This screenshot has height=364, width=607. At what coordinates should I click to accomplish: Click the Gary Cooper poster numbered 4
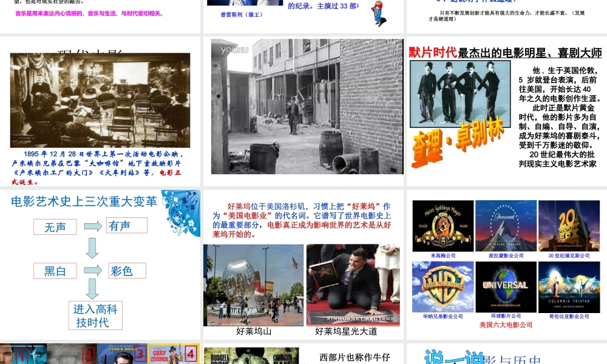click(x=174, y=354)
